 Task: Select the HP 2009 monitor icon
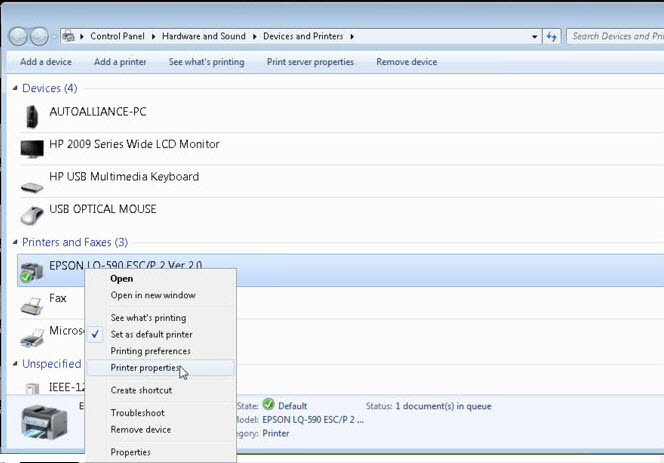pyautogui.click(x=32, y=148)
